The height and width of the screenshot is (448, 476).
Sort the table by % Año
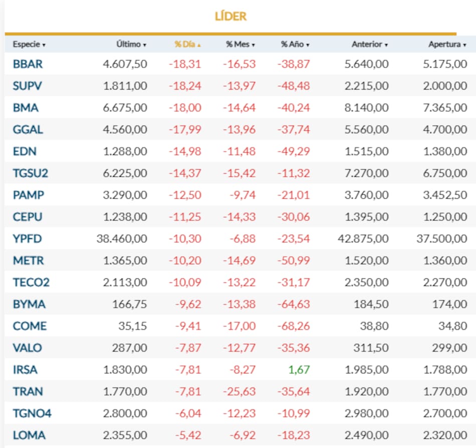click(x=295, y=44)
